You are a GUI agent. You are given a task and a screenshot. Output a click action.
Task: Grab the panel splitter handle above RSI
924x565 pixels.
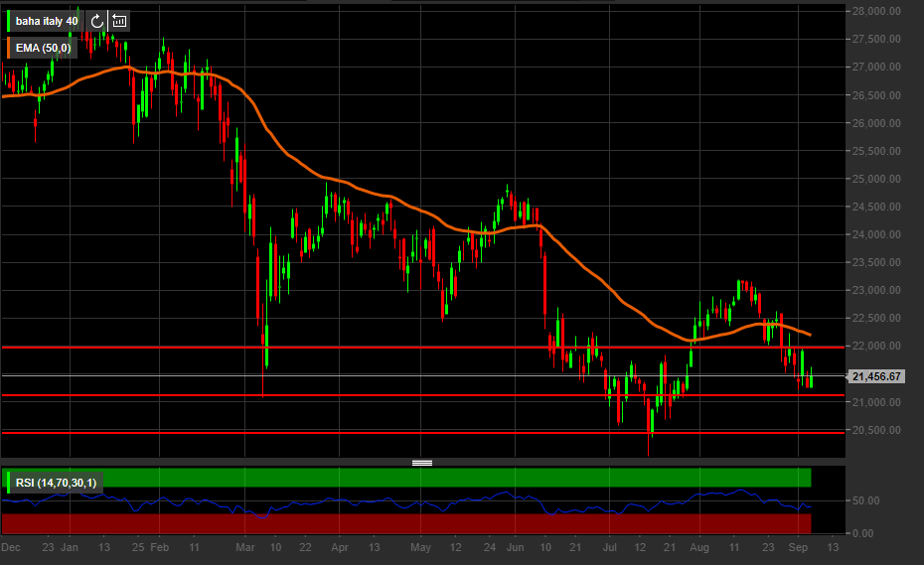422,463
